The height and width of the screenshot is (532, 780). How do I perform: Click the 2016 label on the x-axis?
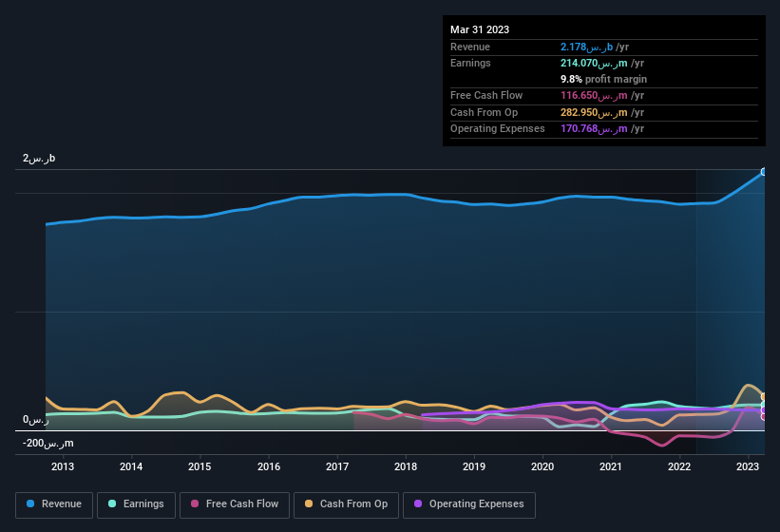pos(269,466)
